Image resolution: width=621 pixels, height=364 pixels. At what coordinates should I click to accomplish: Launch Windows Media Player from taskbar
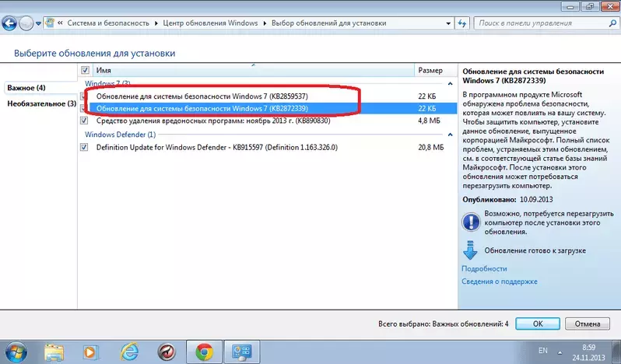point(90,352)
